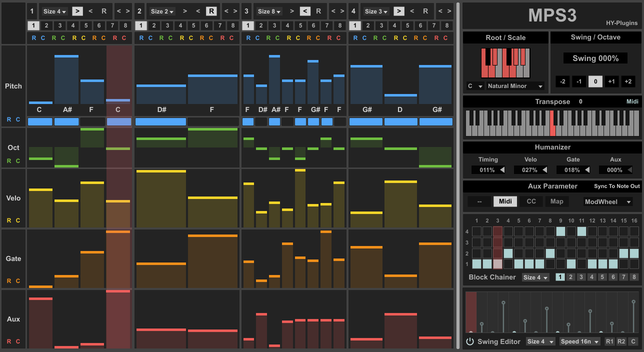Enable random play direction on block 2

[x=211, y=11]
